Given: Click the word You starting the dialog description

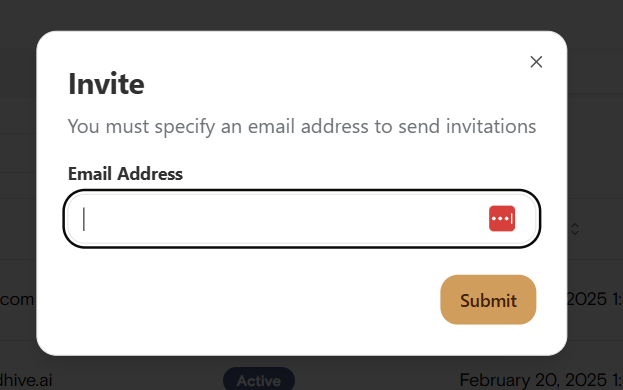Looking at the screenshot, I should coord(83,126).
